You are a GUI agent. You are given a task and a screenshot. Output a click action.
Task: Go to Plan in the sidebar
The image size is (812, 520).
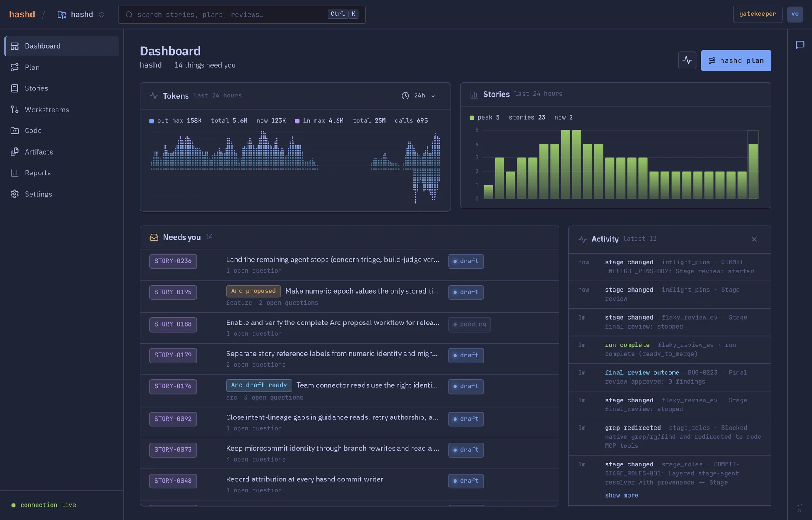[62, 67]
